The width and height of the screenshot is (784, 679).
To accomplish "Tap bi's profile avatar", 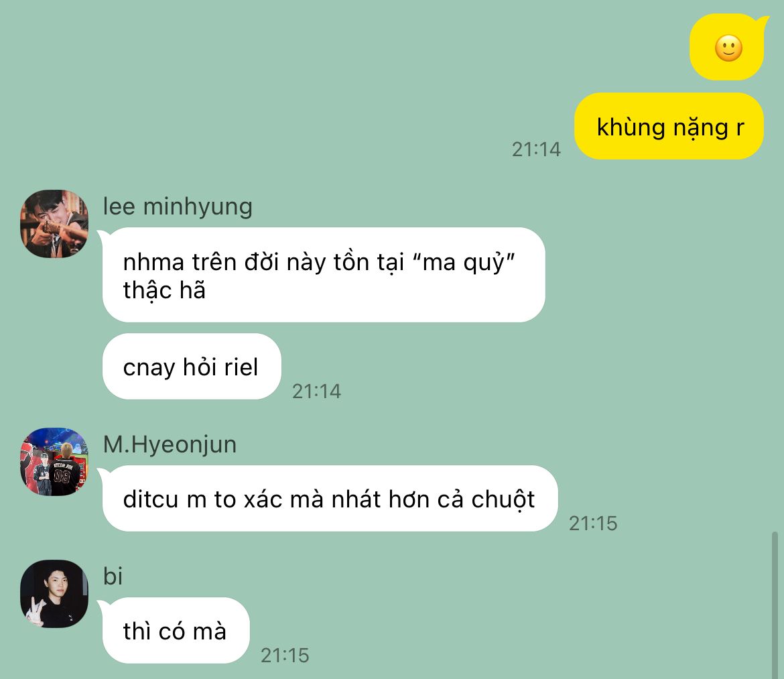I will [x=54, y=593].
